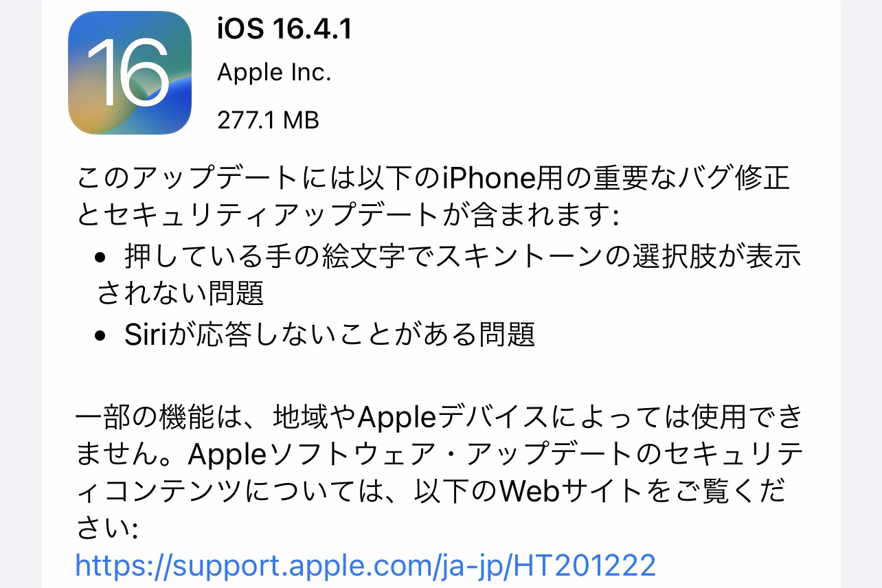The height and width of the screenshot is (588, 882).
Task: Tap the line starting with 一部の機能は
Action: 440,416
